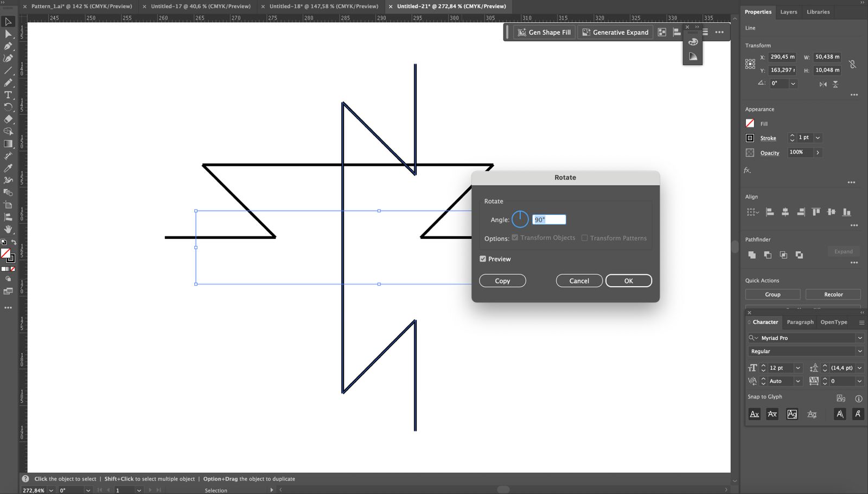Click the Fill color swatch in Appearance
868x494 pixels.
click(750, 124)
